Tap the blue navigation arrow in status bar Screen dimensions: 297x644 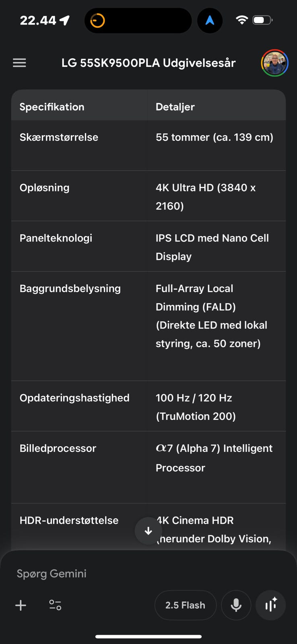coord(210,21)
